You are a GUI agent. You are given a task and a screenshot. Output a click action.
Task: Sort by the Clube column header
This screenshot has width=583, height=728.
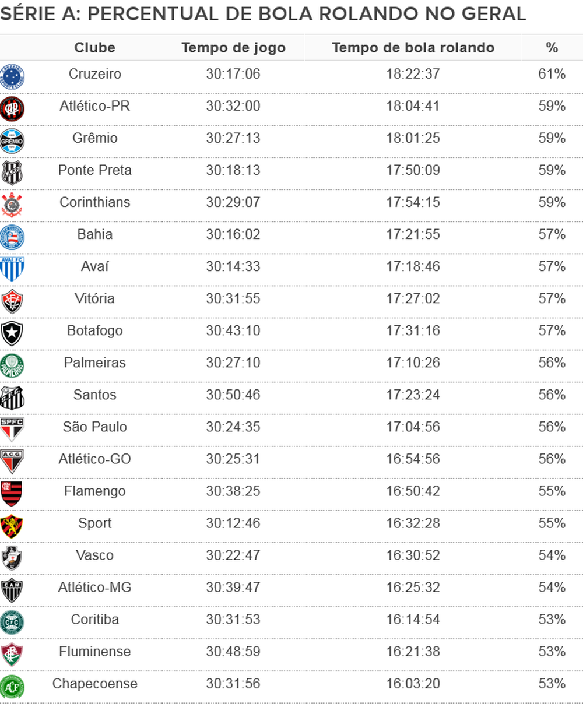click(x=94, y=48)
